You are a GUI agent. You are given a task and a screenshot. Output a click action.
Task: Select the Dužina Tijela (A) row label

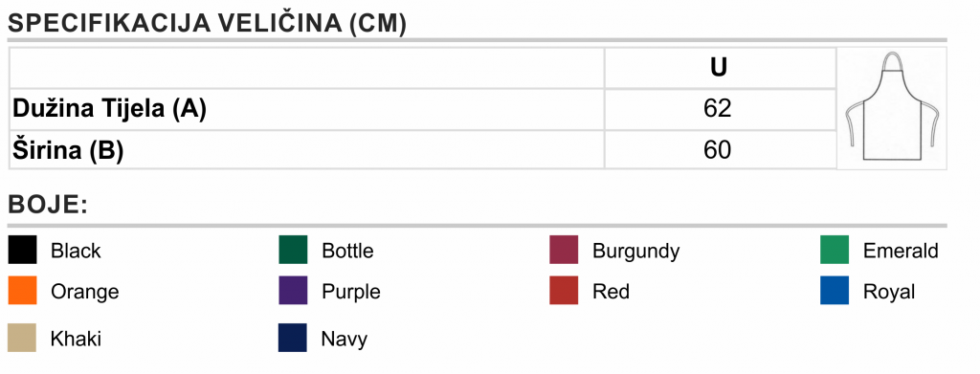[x=109, y=109]
